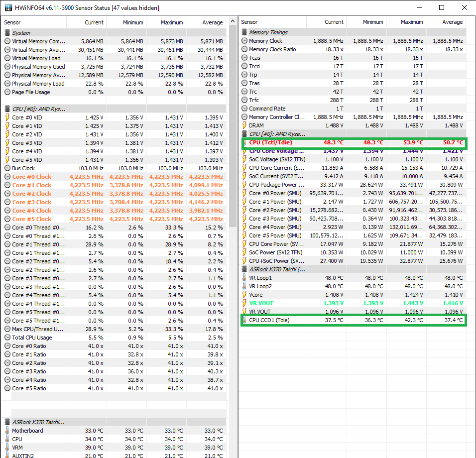Click the chip icon beside Memory Timings group
This screenshot has height=458, width=476.
point(244,32)
